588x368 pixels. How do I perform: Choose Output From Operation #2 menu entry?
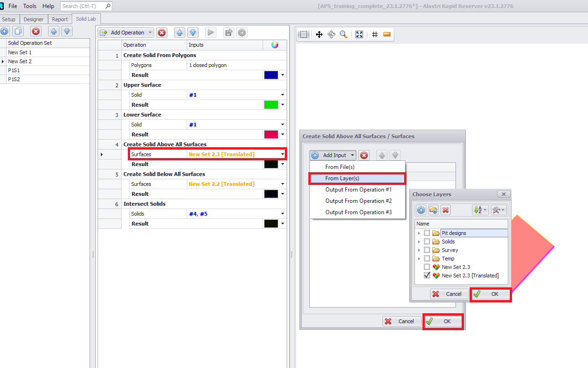tap(358, 201)
